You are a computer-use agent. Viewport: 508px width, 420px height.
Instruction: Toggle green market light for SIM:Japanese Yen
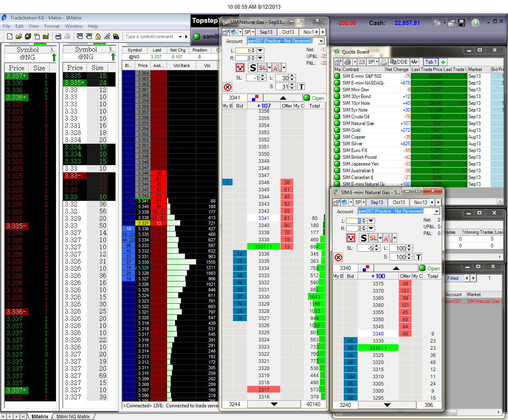click(337, 164)
